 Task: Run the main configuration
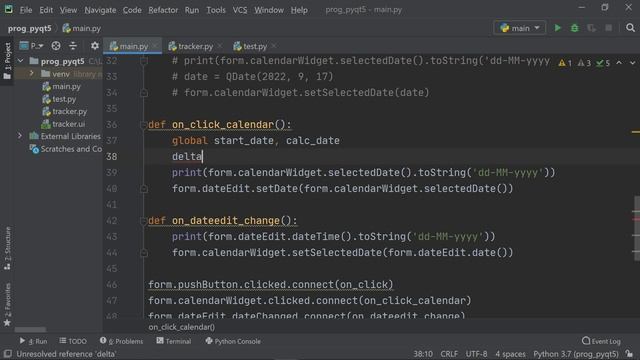[558, 28]
